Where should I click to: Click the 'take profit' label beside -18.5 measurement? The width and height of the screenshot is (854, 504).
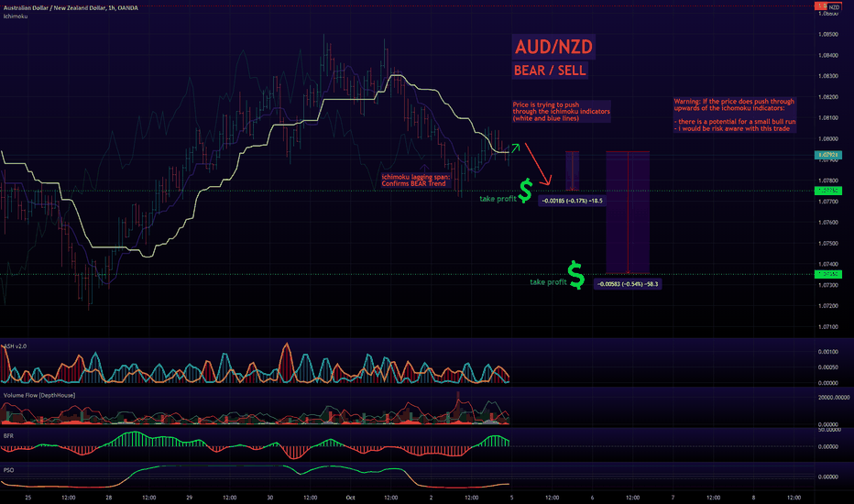pos(498,199)
